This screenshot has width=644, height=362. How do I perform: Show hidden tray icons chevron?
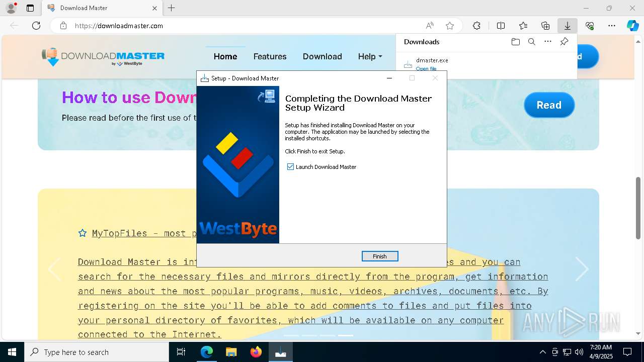542,352
